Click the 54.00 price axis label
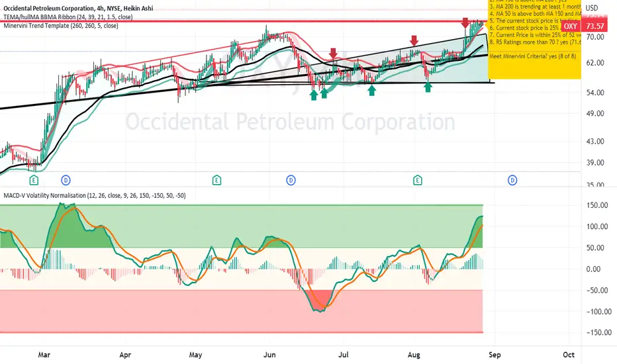Image resolution: width=617 pixels, height=364 pixels. coord(595,93)
